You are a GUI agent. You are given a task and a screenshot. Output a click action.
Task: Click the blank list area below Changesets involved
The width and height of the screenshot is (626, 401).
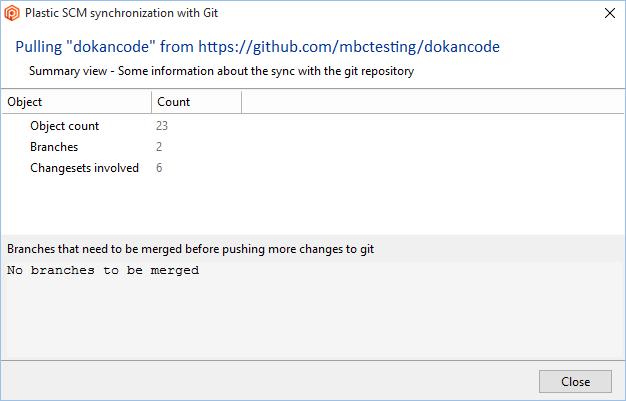click(x=313, y=206)
